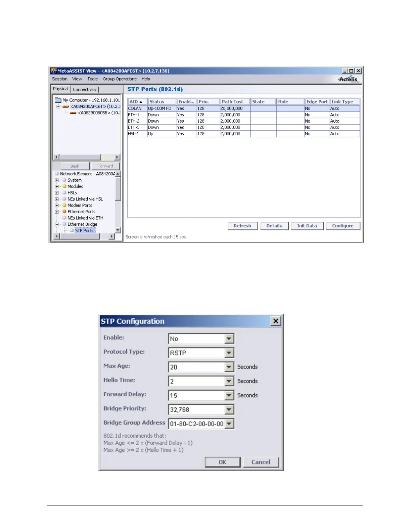Open the Session menu
This screenshot has height=532, width=411.
(59, 79)
